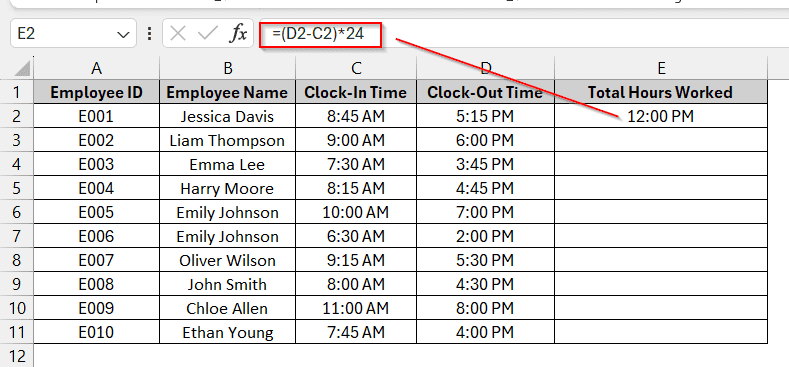Select the 10:00 AM clock-in cell

356,212
